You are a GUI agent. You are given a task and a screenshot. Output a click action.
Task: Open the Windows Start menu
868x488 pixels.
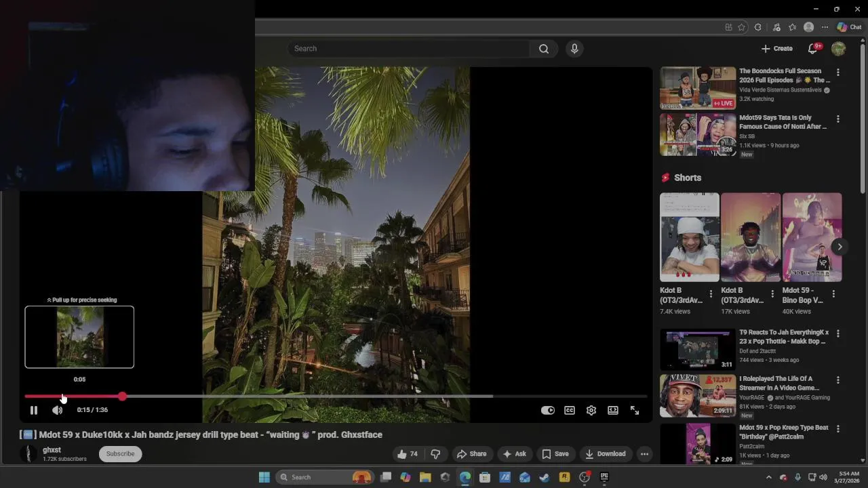264,477
